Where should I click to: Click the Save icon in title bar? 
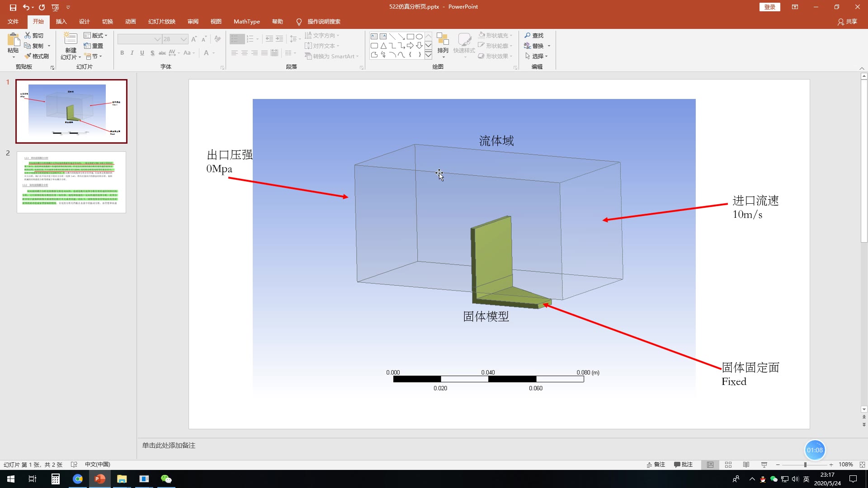[x=13, y=7]
